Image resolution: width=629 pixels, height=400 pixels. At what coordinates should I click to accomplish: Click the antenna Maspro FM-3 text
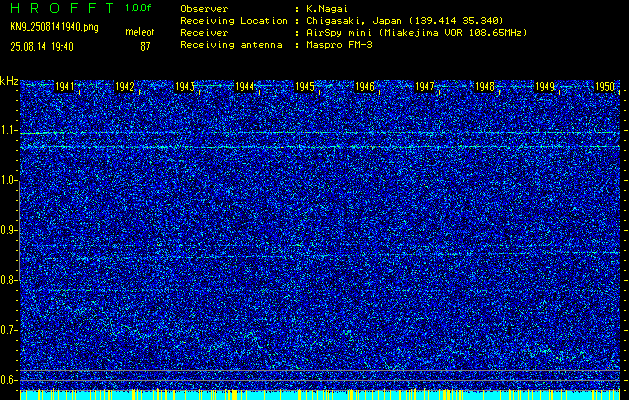[x=339, y=45]
